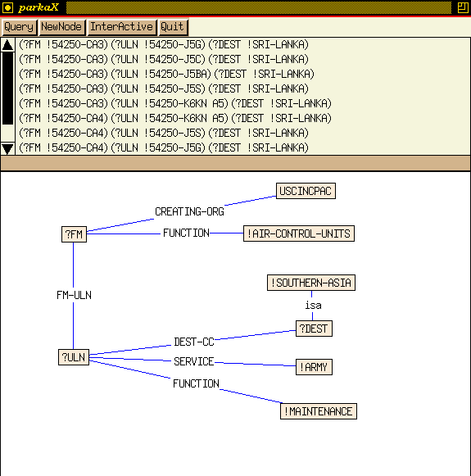The width and height of the screenshot is (471, 476).
Task: Select result row with CA3 and ULN 54250-J5G
Action: click(164, 44)
